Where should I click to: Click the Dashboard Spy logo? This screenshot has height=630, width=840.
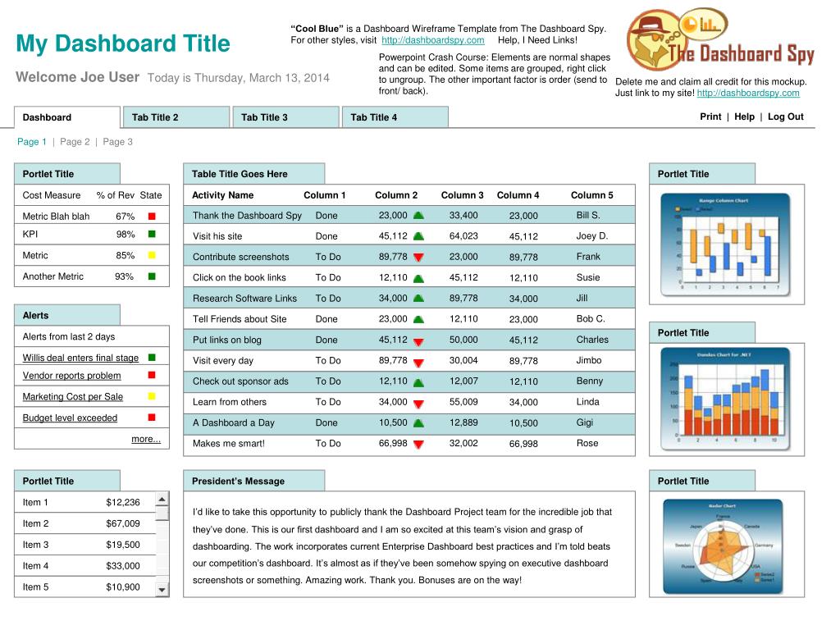(x=720, y=40)
